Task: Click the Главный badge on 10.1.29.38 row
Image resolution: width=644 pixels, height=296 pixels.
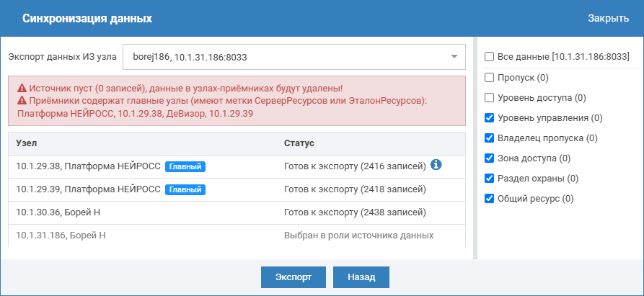Action: tap(185, 167)
